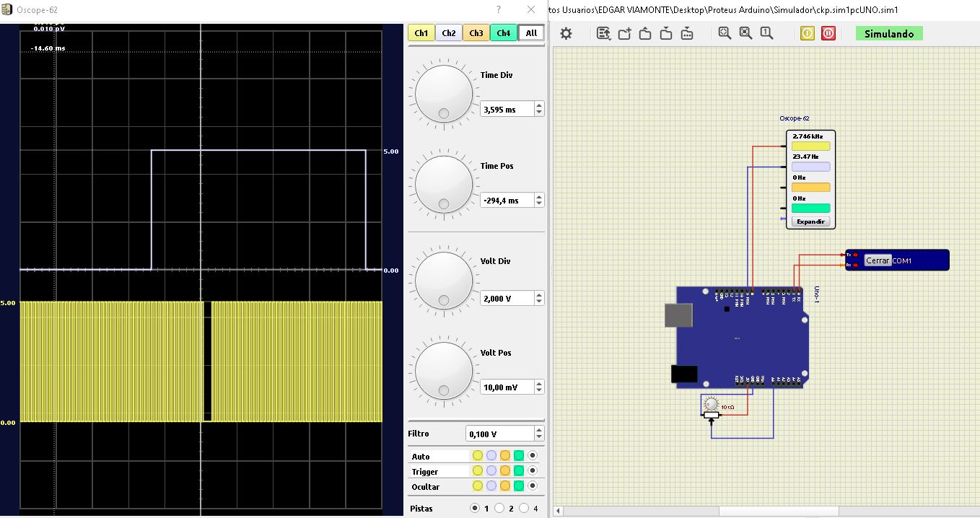Click the zoom 1:1 magnifier icon
Viewport: 980px width, 518px height.
766,33
